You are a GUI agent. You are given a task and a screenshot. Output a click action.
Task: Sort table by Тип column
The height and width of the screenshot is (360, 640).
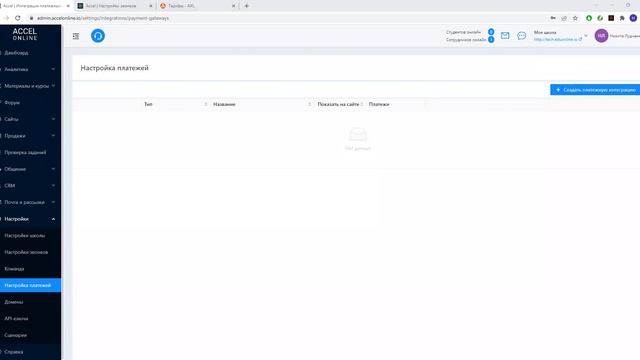206,104
